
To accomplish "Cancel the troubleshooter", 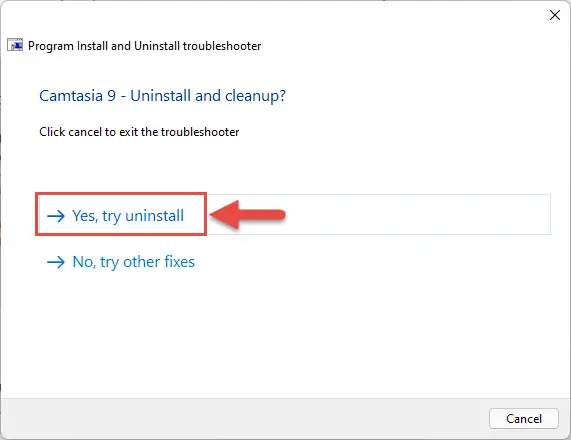I will [x=524, y=419].
